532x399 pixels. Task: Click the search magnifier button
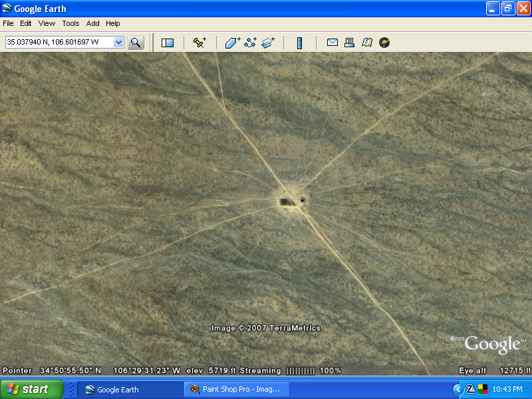(136, 43)
